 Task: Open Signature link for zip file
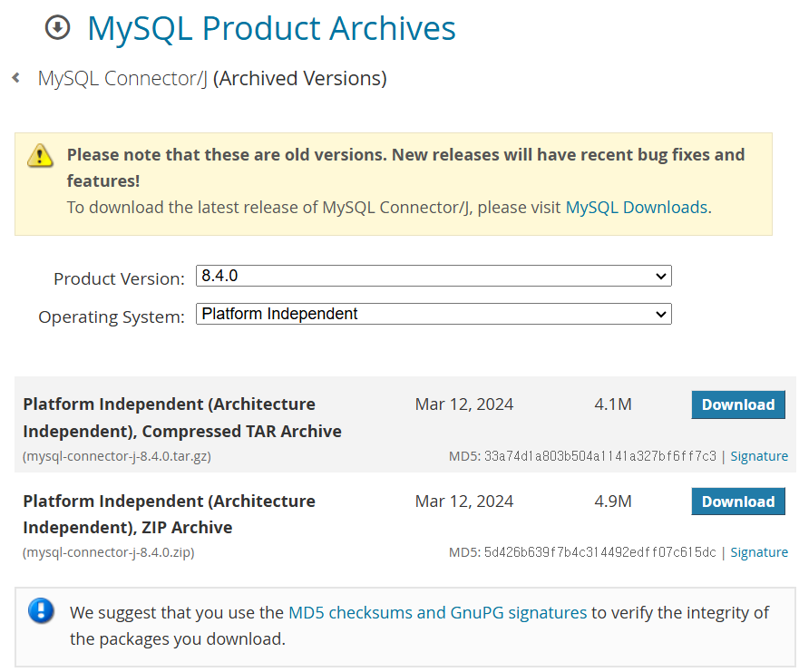coord(759,552)
